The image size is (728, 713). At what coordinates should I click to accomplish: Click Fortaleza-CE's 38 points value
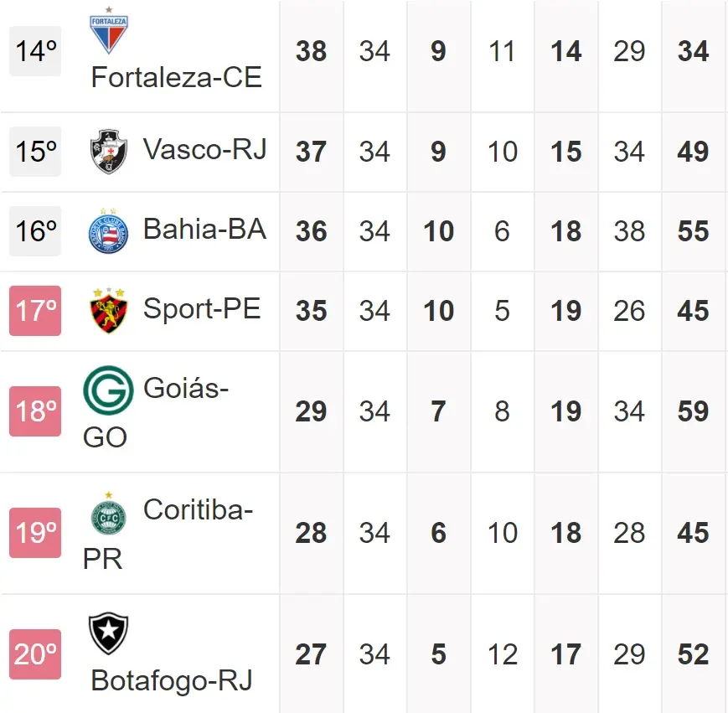click(x=311, y=52)
